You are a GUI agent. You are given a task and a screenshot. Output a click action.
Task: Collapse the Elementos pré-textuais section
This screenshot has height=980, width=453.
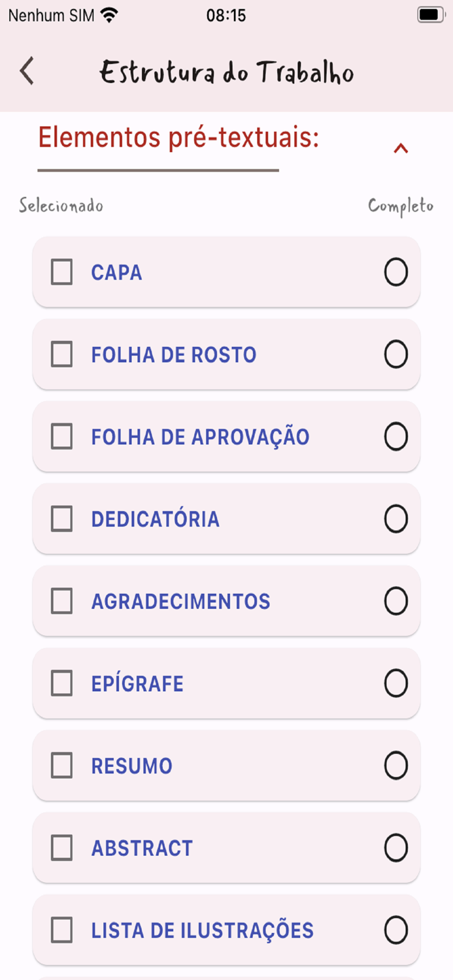[402, 148]
